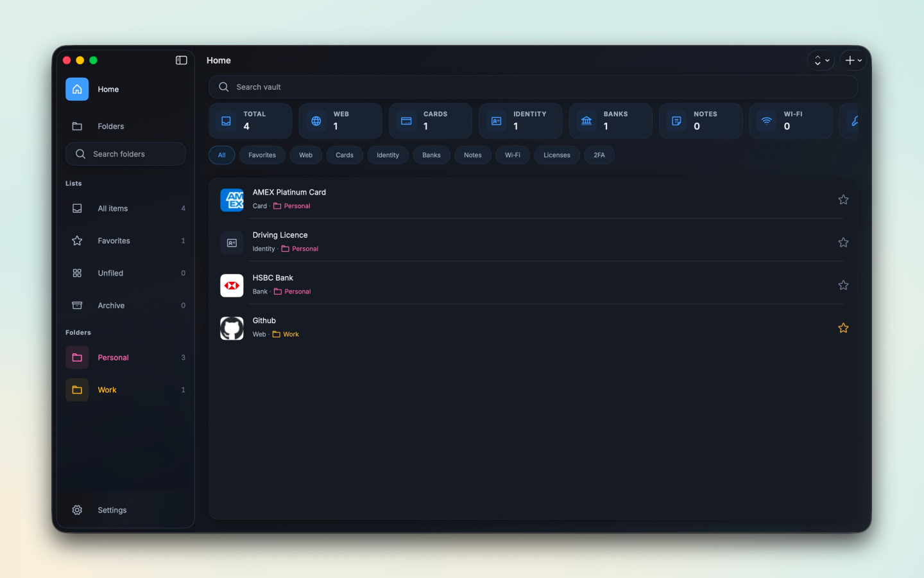Open the Archive list box icon
This screenshot has width=924, height=578.
(x=77, y=306)
